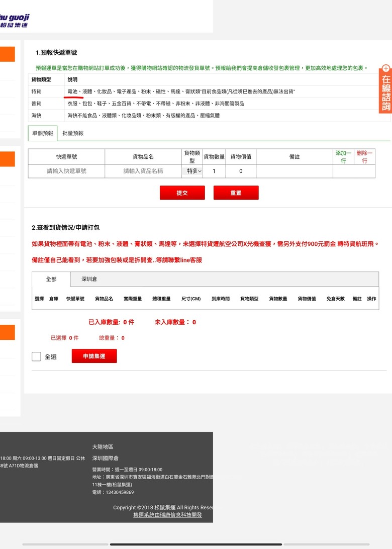
Task: Click the 特貨 row label in the type table
Action: pyautogui.click(x=36, y=91)
